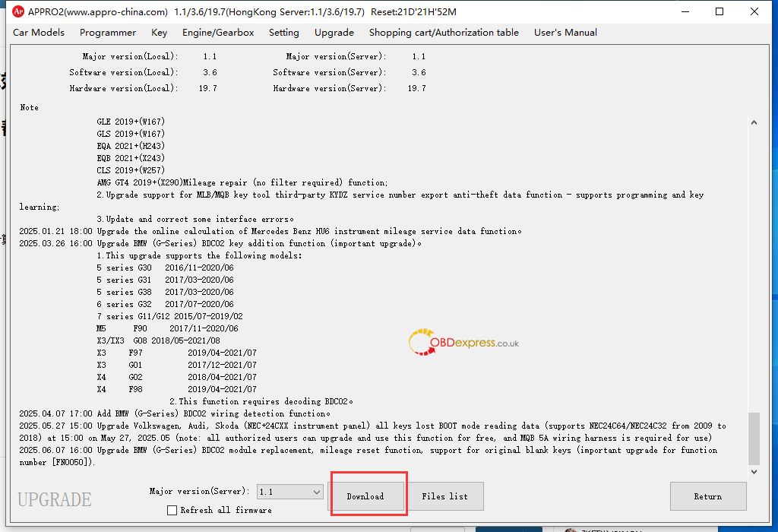This screenshot has width=778, height=532.
Task: Click the 'Hardware version(Server)' value 19.7
Action: tap(417, 88)
